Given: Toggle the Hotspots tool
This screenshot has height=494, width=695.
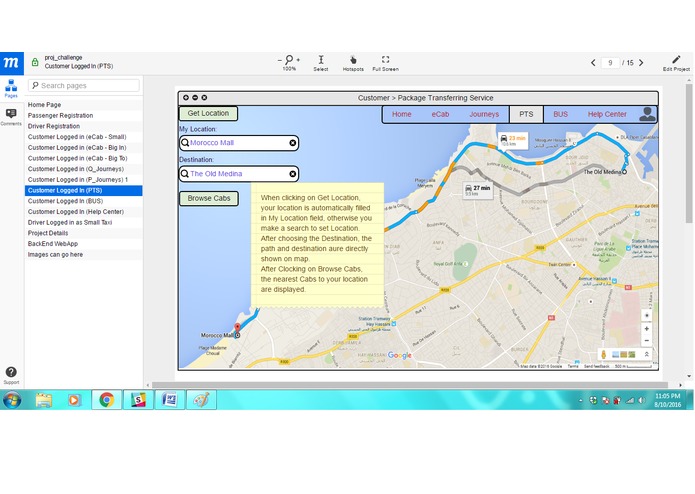Looking at the screenshot, I should click(353, 63).
